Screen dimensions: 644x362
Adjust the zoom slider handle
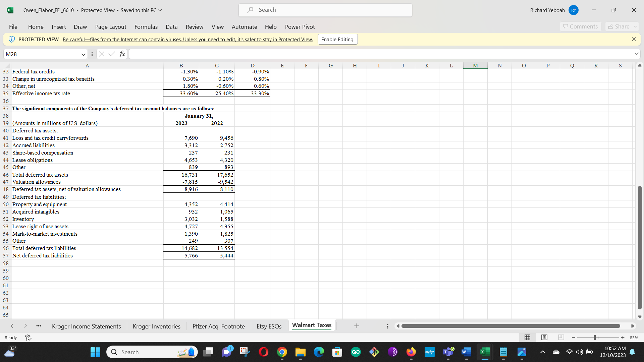coord(594,338)
